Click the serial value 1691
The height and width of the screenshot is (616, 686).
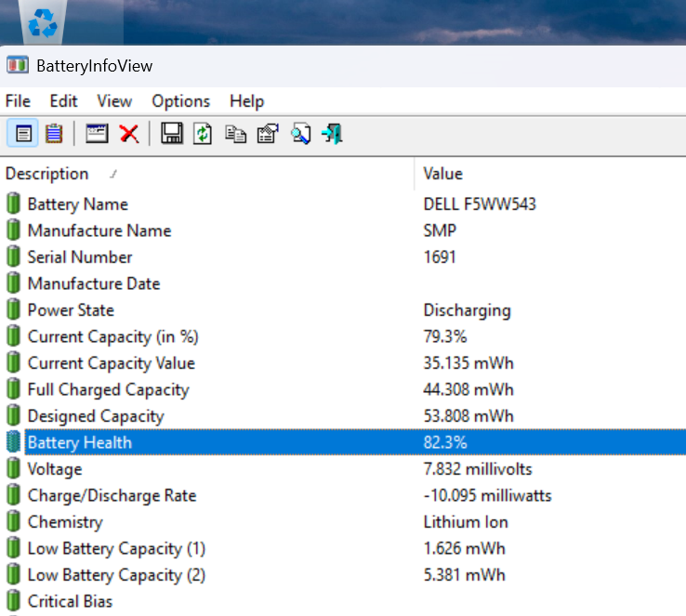440,257
